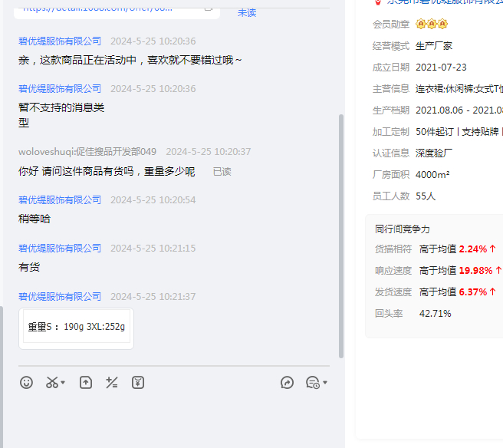Image resolution: width=503 pixels, height=448 pixels.
Task: Click the 员工人数 55人 value
Action: (426, 196)
